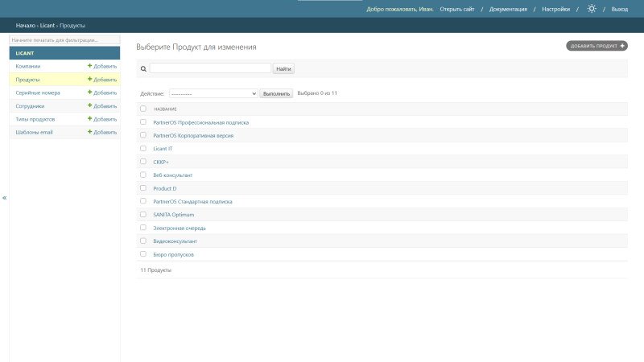Sort by the НАЗВАНИЕ column header

click(x=165, y=109)
